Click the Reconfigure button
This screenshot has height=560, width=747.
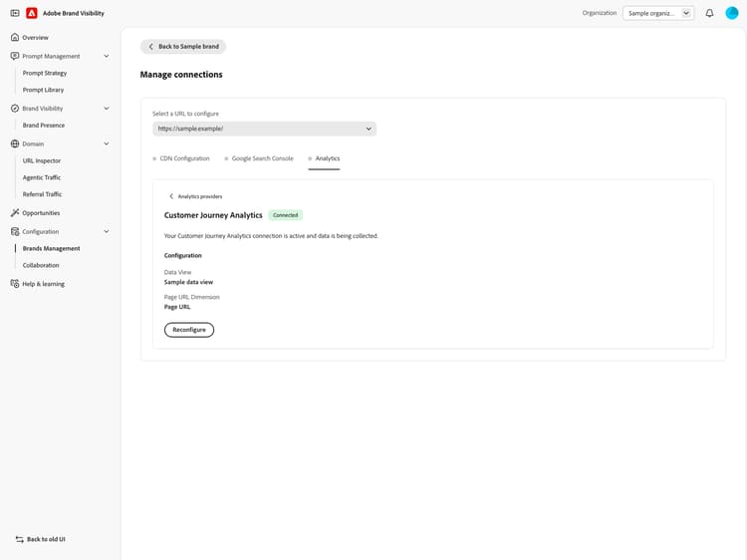coord(189,330)
